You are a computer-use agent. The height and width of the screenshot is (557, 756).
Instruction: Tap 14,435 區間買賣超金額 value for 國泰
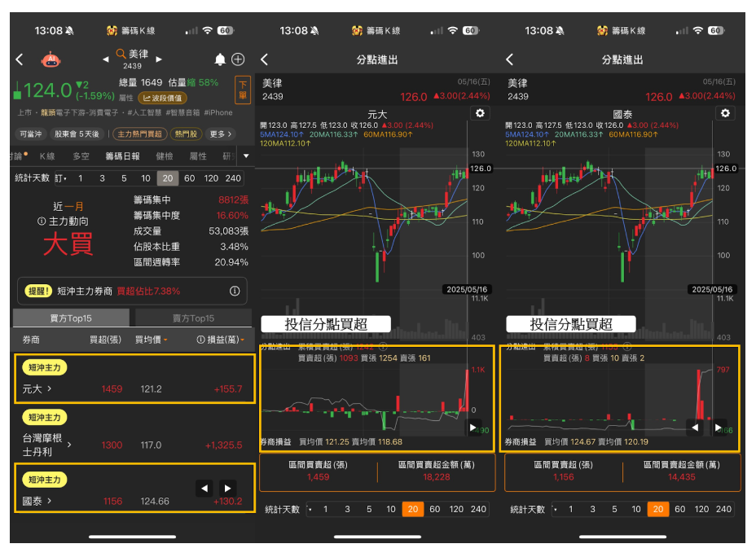pyautogui.click(x=682, y=477)
